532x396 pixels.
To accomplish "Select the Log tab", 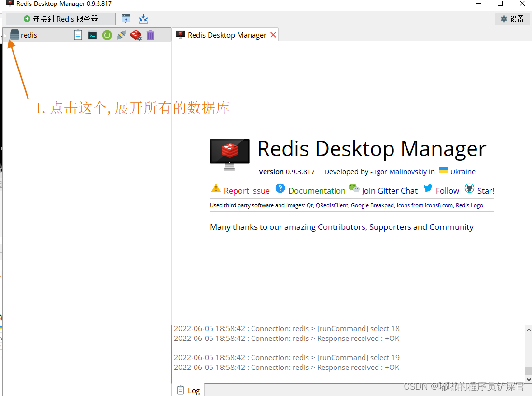I will (x=189, y=390).
